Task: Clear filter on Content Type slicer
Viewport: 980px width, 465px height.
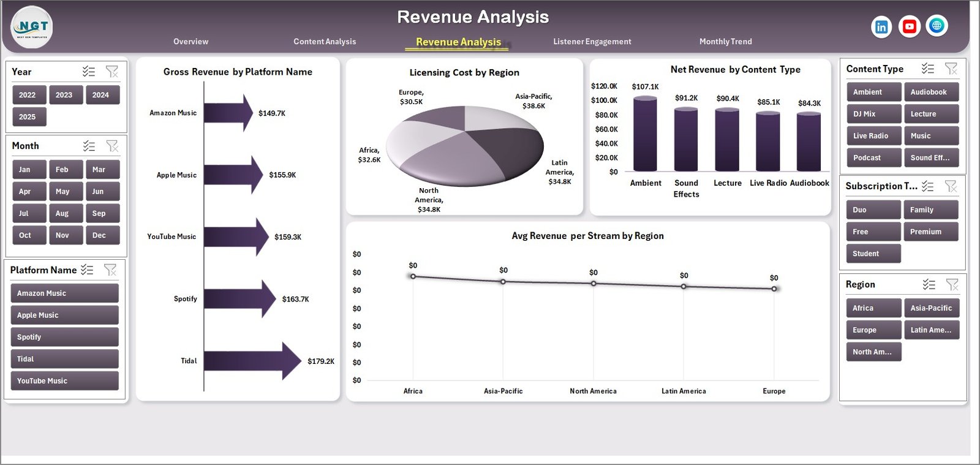Action: [951, 69]
